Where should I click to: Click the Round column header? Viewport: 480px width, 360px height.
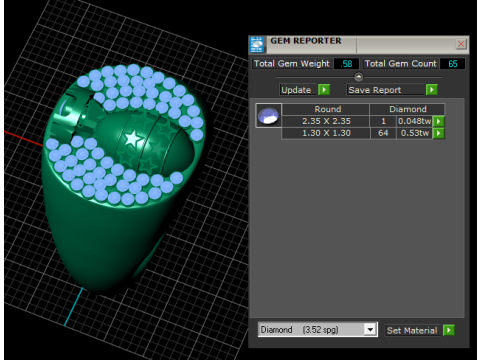pos(326,109)
